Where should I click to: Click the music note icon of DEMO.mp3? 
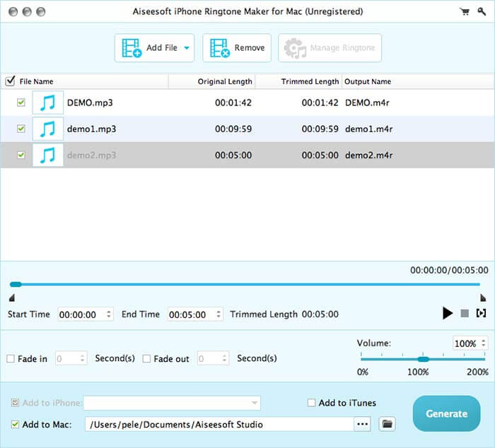[47, 102]
